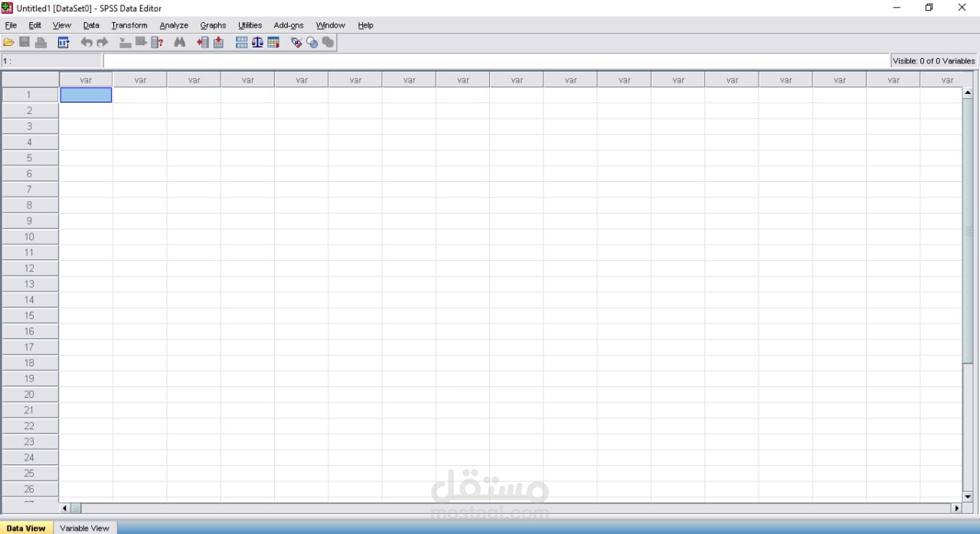Click the cell editor input bar
The height and width of the screenshot is (534, 980).
(496, 61)
